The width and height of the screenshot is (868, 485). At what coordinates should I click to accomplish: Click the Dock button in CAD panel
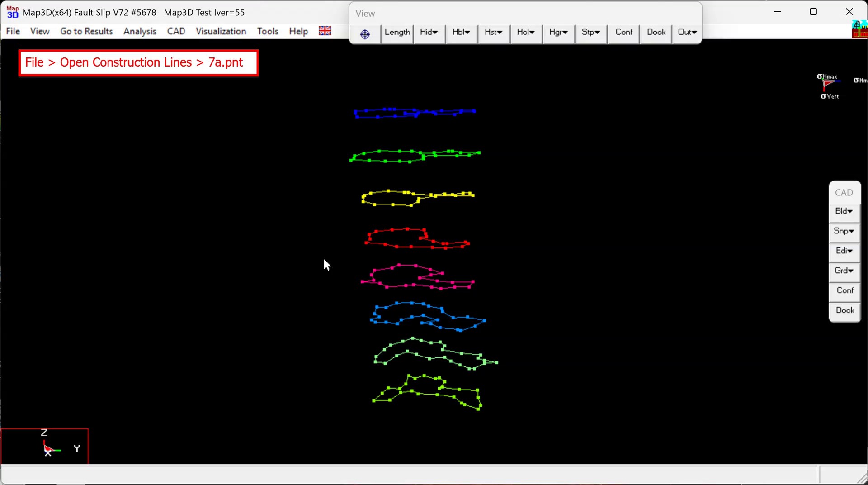[844, 310]
